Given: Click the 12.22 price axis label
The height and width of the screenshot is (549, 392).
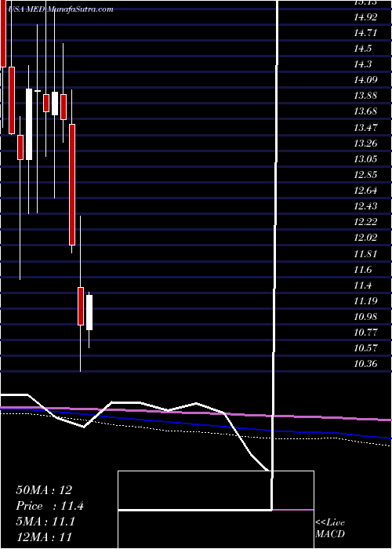Looking at the screenshot, I should point(366,222).
